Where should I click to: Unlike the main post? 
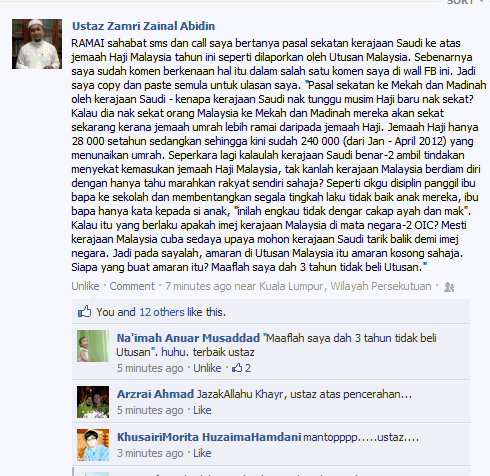[85, 286]
